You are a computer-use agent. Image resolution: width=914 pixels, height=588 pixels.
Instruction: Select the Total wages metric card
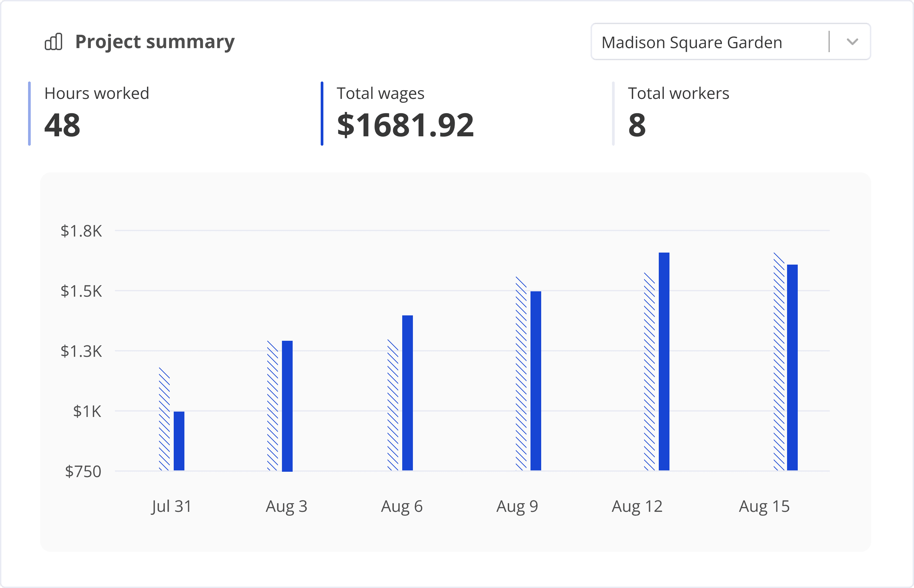pyautogui.click(x=405, y=113)
